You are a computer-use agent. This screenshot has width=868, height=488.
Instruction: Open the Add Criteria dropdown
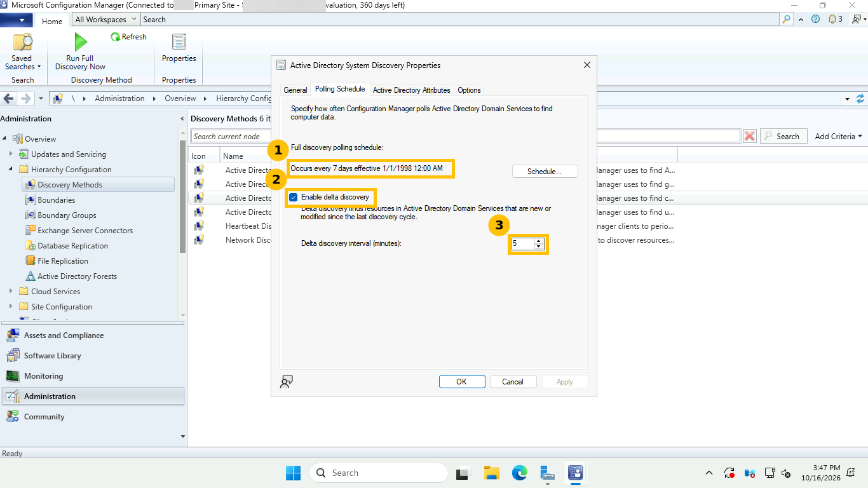pyautogui.click(x=839, y=136)
